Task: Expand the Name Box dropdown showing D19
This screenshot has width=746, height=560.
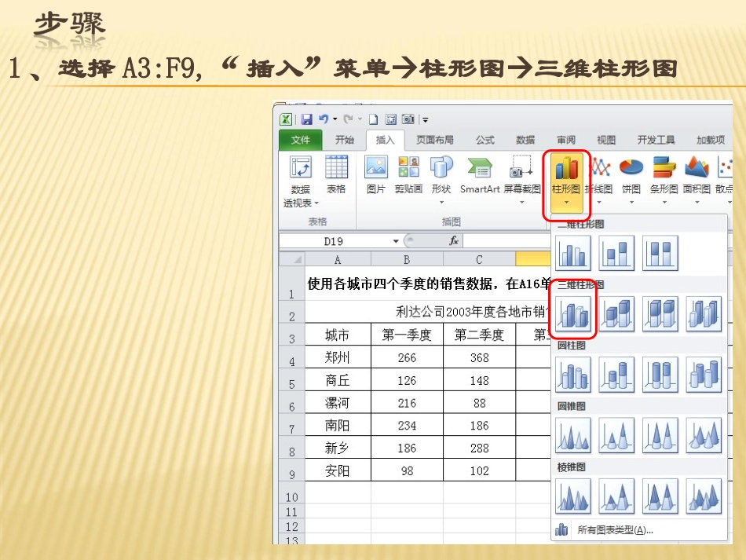Action: click(x=396, y=241)
